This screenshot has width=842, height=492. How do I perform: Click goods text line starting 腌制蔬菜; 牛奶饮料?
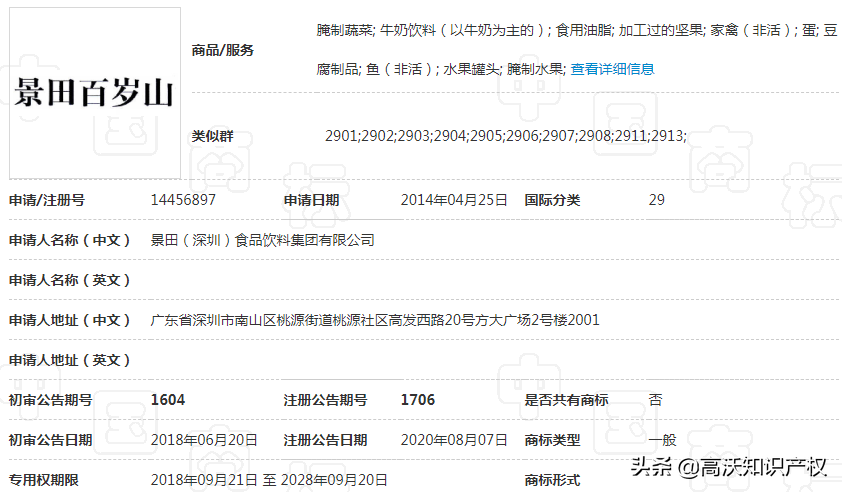pos(577,30)
